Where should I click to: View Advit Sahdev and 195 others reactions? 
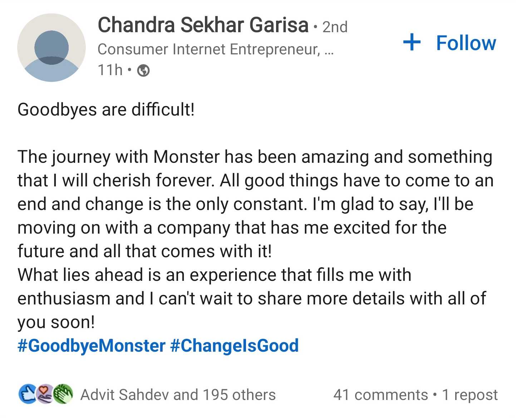point(178,395)
